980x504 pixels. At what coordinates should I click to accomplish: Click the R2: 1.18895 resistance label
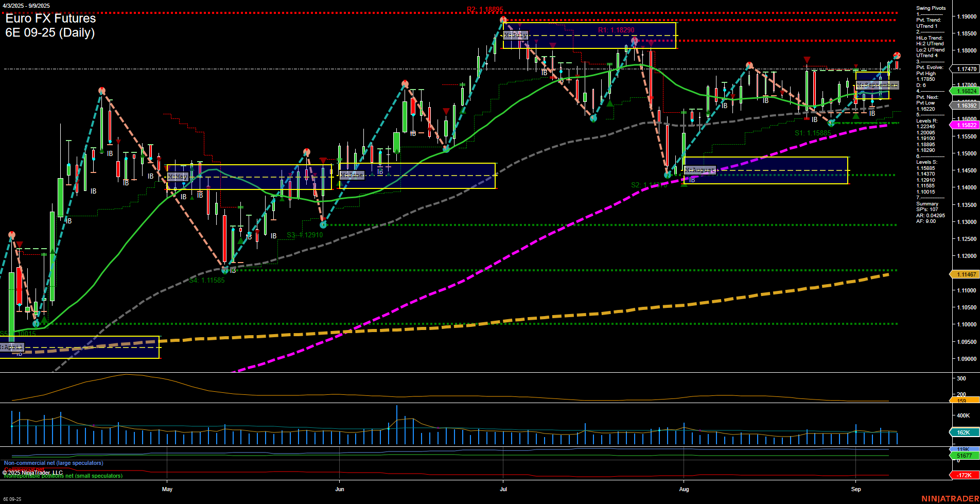tap(484, 8)
